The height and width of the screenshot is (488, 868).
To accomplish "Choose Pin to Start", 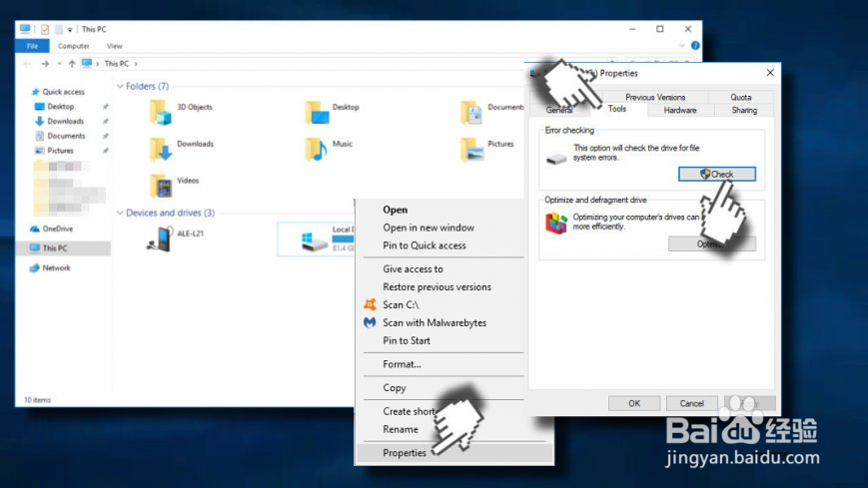I will coord(407,340).
